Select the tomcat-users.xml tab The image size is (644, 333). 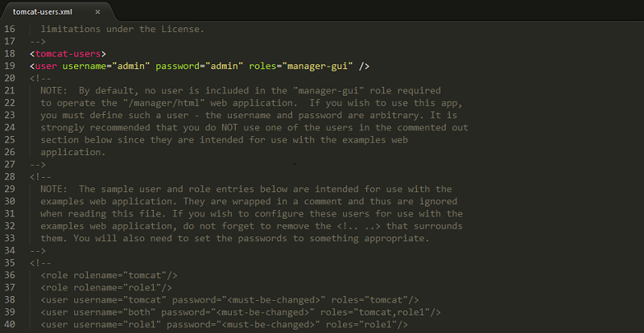pyautogui.click(x=43, y=12)
